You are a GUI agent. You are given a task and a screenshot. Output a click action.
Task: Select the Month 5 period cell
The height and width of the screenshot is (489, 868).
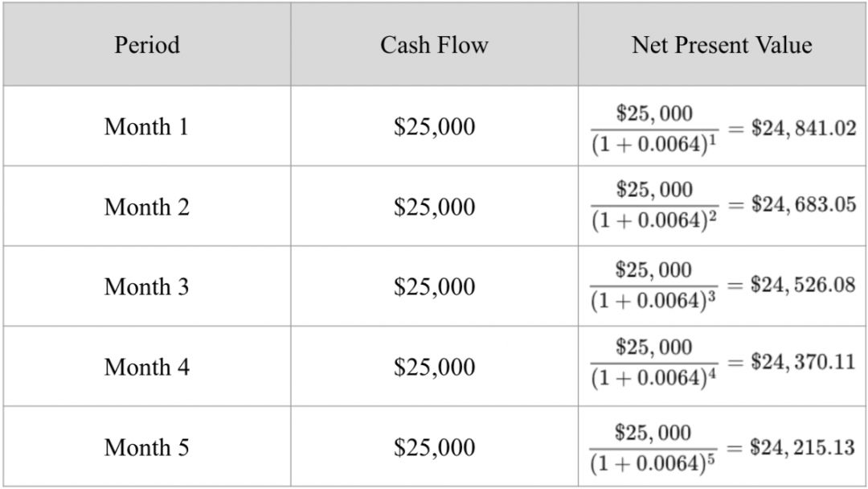(x=146, y=447)
